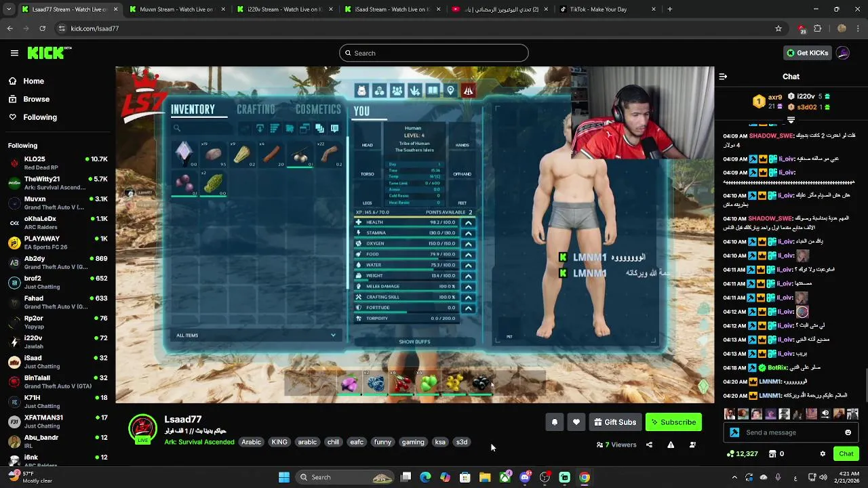Open the in-game backpack inventory icon

[x=361, y=91]
